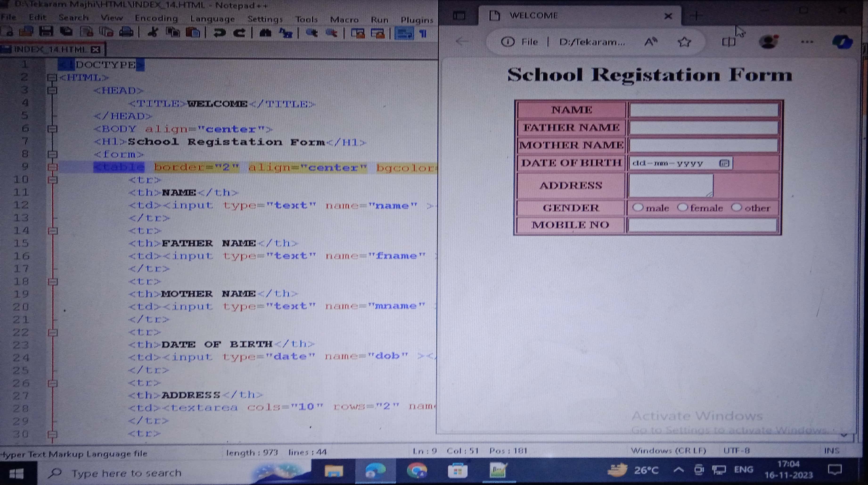Collapse the HTML fold marker on line 2
The height and width of the screenshot is (485, 868).
(52, 78)
